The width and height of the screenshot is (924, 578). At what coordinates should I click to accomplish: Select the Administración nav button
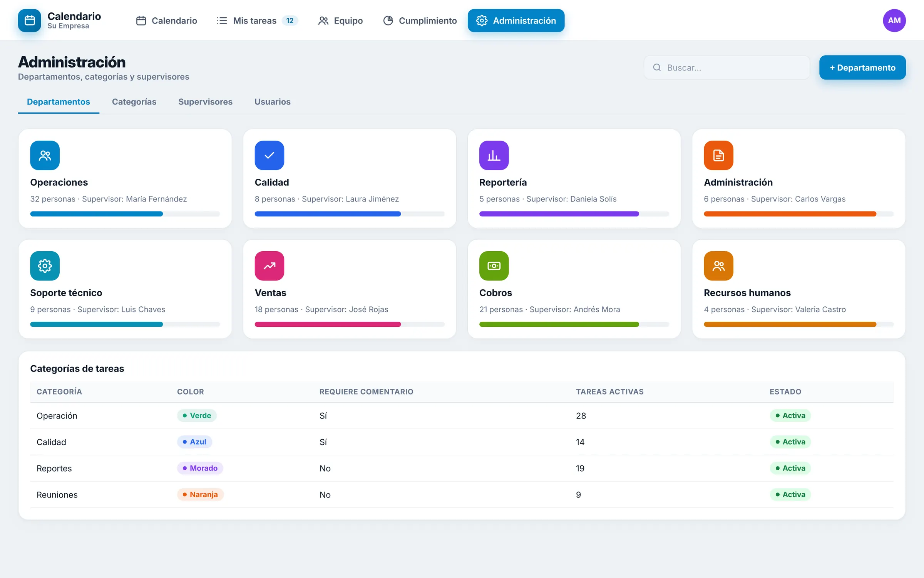tap(516, 20)
